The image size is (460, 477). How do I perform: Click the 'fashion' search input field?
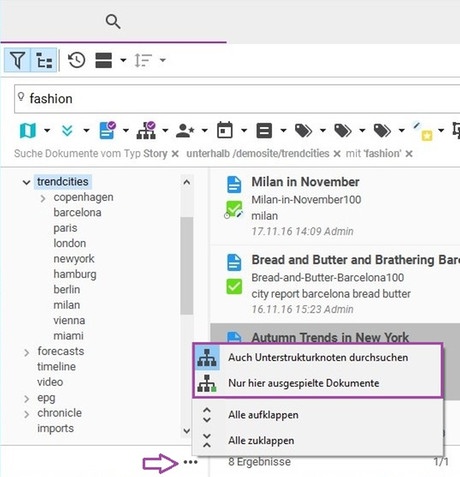[237, 99]
